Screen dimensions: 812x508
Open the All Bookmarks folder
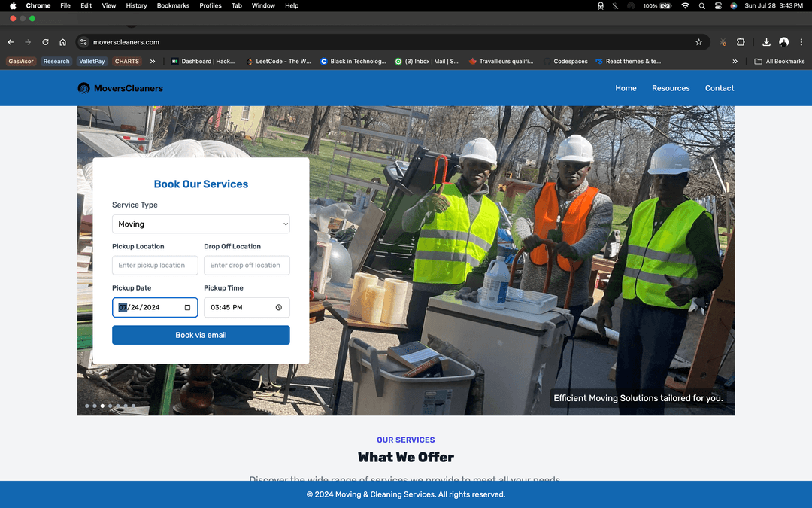pos(780,62)
